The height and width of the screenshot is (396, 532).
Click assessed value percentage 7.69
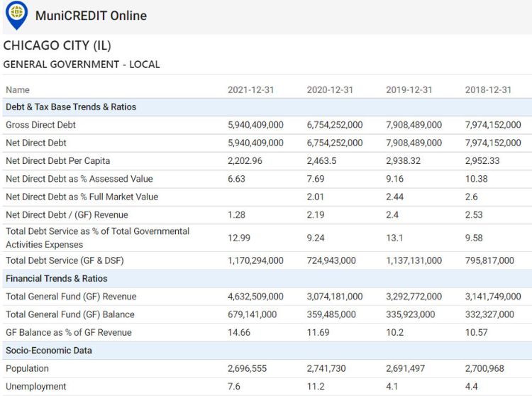coord(316,179)
